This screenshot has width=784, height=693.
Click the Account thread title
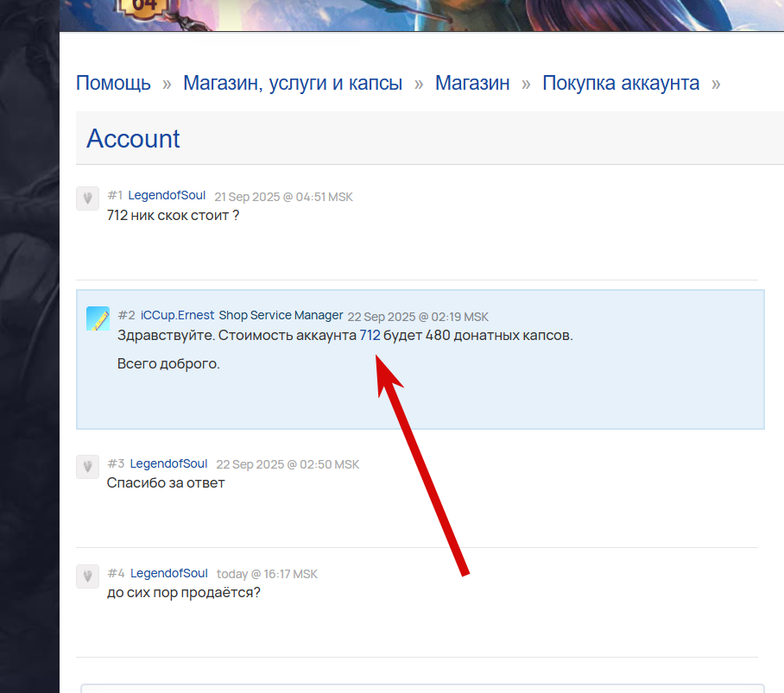pos(133,138)
